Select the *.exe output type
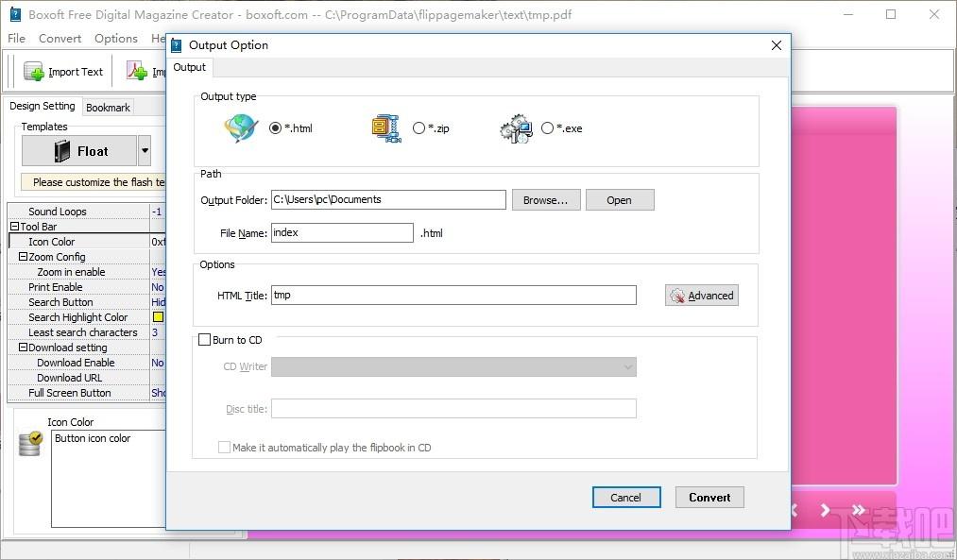 click(547, 128)
